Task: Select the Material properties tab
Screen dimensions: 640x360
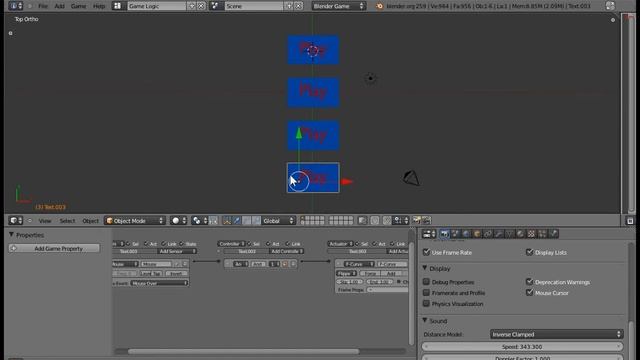Action: (520, 234)
